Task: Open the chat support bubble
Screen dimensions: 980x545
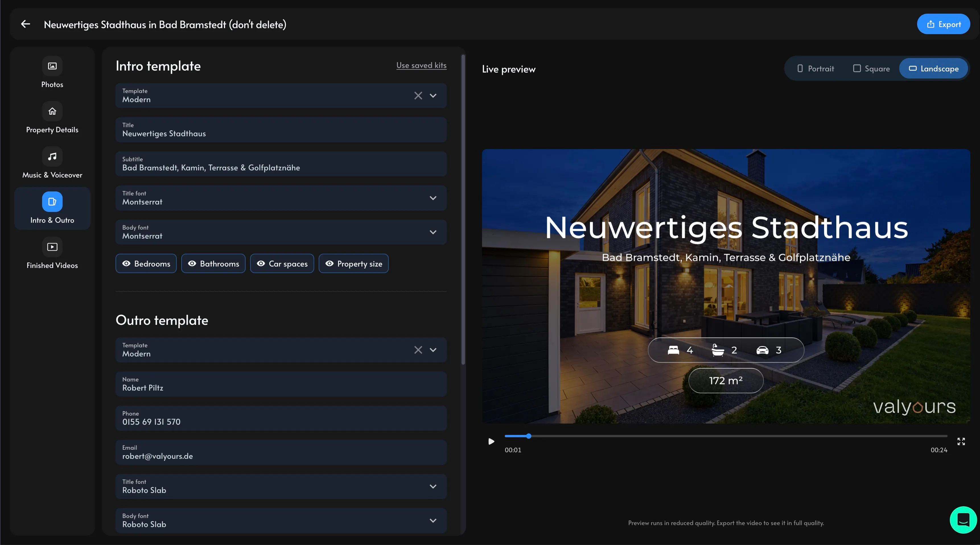Action: pos(963,519)
